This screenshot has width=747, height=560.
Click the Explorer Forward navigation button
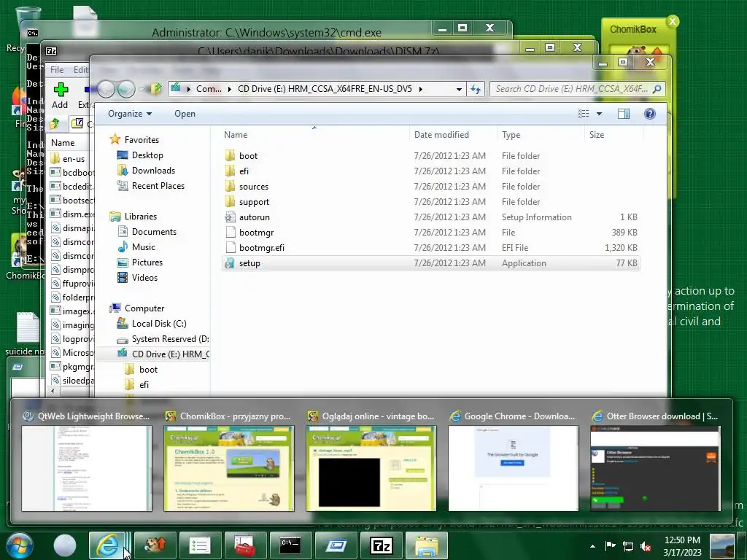tap(126, 88)
